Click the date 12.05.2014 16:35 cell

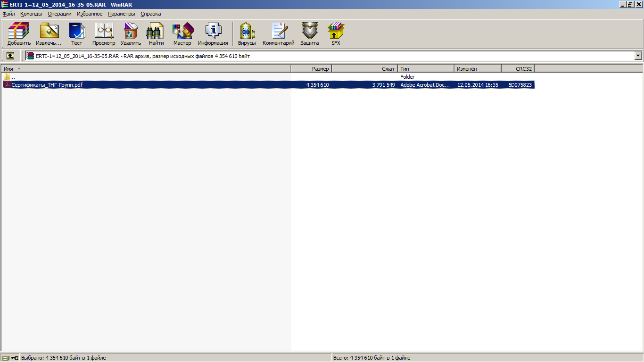(478, 85)
